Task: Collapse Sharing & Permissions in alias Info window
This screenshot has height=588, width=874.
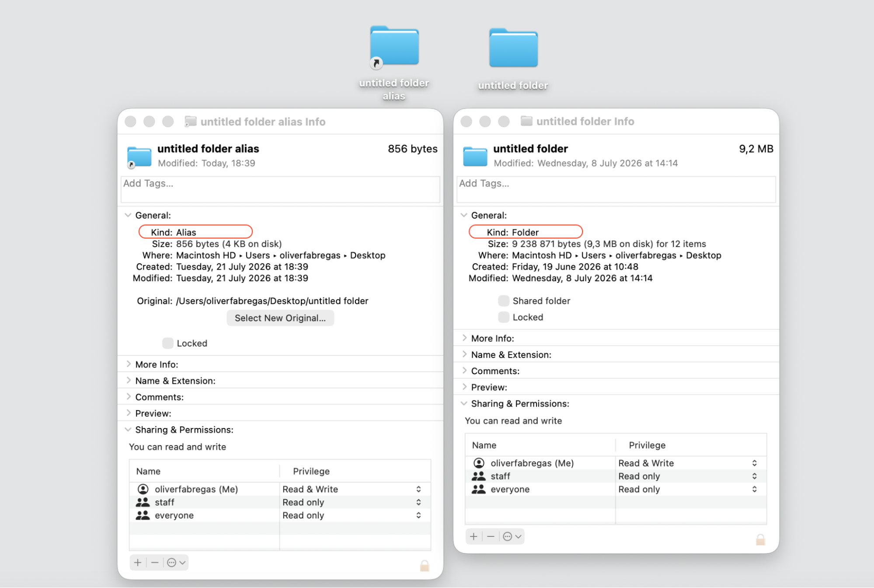Action: point(128,429)
